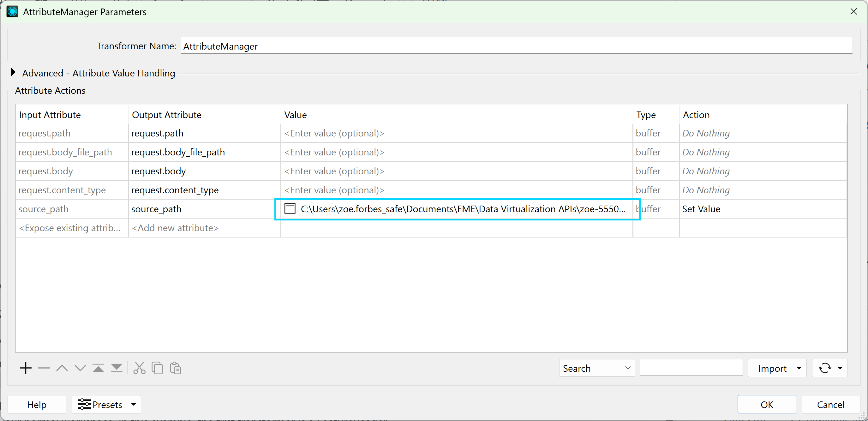
Task: Click buffer type for request.path row
Action: [x=656, y=133]
